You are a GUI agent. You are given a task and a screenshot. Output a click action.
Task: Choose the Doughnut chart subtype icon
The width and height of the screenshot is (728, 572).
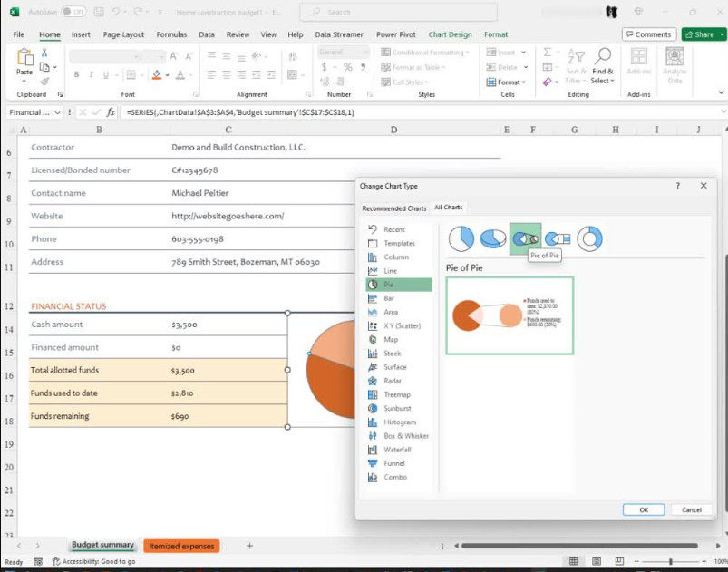[x=589, y=238]
